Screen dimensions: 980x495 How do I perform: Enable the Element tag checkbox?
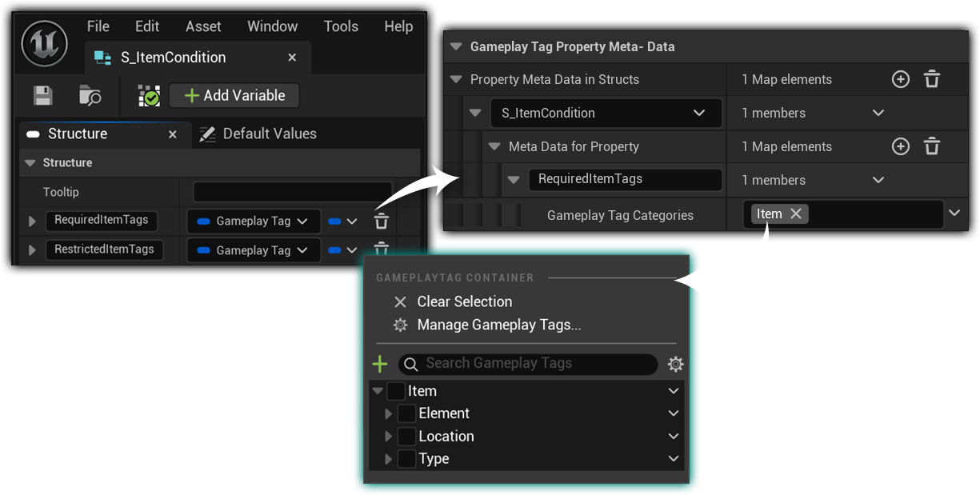click(406, 413)
